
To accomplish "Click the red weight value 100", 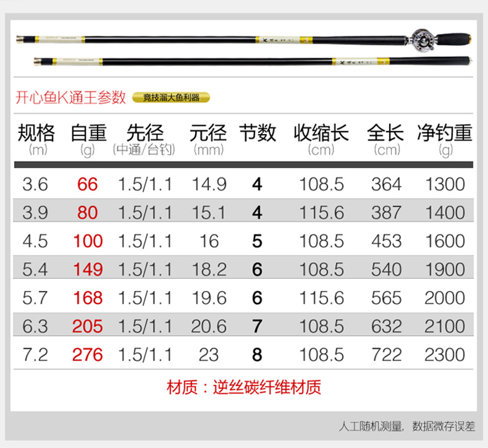I will (88, 241).
